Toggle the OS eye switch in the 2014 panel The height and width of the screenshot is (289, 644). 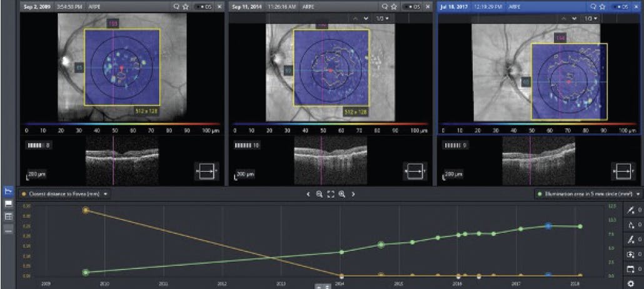[x=411, y=6]
